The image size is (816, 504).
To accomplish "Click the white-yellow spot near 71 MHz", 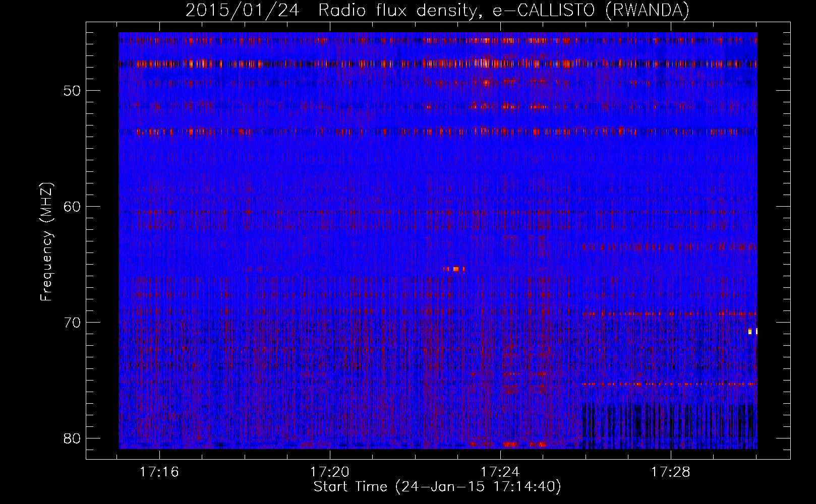I will pos(753,332).
